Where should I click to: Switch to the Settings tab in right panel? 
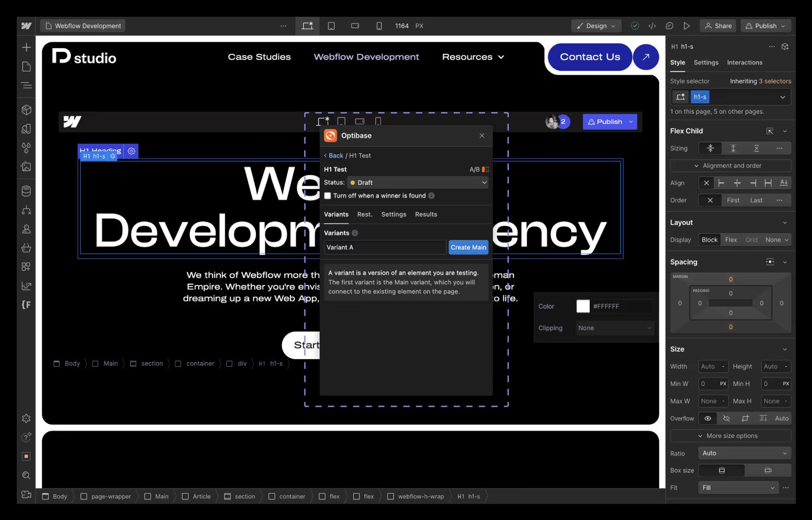coord(706,62)
